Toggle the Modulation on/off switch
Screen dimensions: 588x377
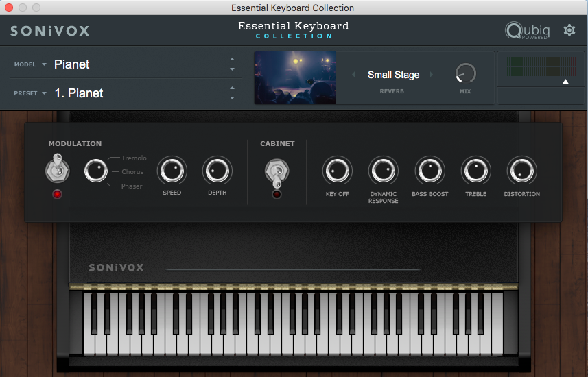click(x=57, y=169)
